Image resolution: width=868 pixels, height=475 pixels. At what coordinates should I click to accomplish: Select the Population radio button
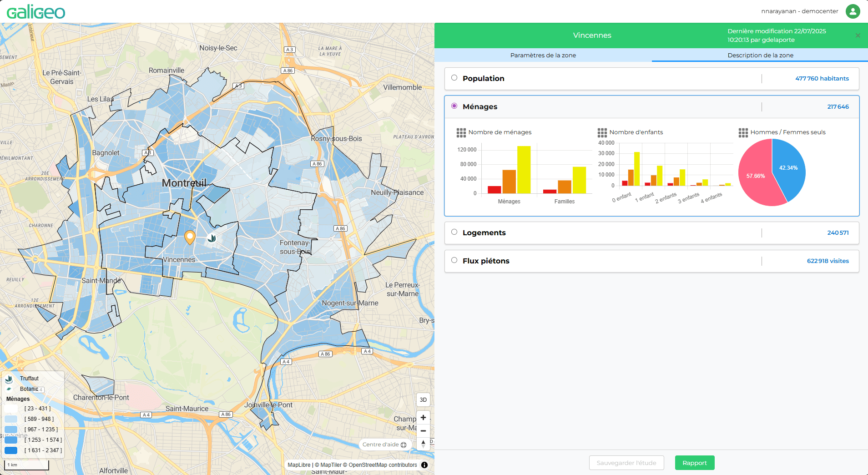click(x=454, y=78)
